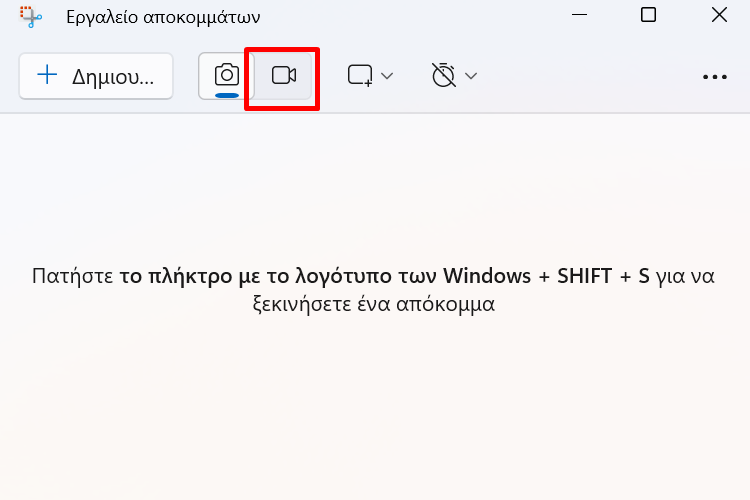Image resolution: width=750 pixels, height=500 pixels.
Task: Minimize the Snipping Tool window
Action: pyautogui.click(x=579, y=15)
